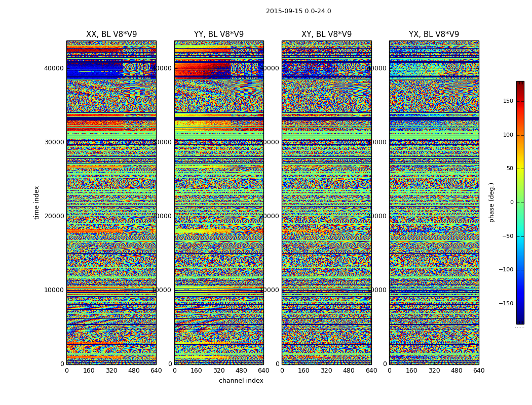Screen dimensions: 532x405
Task: Click the YY plot x-tick label 160
Action: pos(197,371)
